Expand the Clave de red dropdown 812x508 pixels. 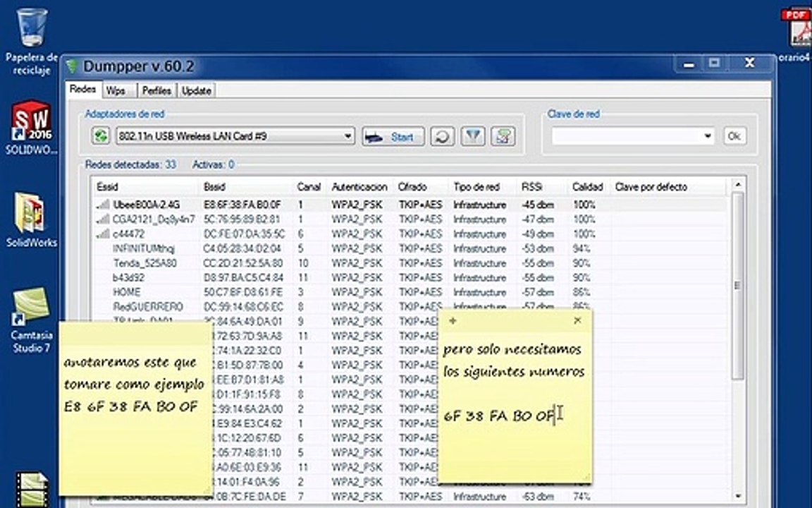click(x=708, y=136)
